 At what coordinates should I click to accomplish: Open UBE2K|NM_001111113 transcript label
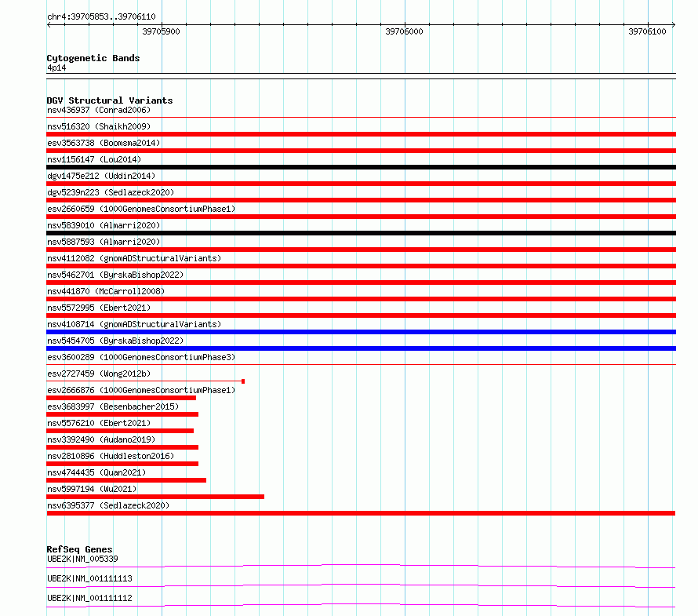tap(89, 578)
